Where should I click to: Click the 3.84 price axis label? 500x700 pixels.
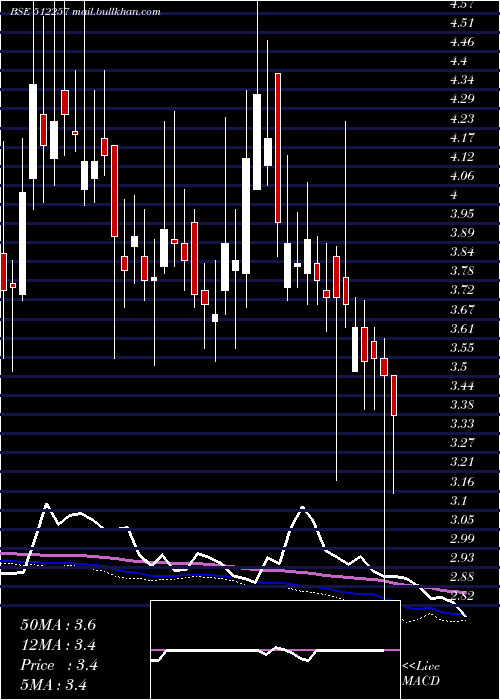(462, 252)
